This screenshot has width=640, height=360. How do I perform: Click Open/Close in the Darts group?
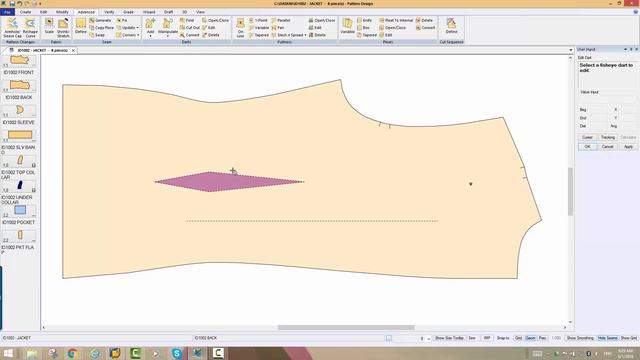[x=216, y=20]
